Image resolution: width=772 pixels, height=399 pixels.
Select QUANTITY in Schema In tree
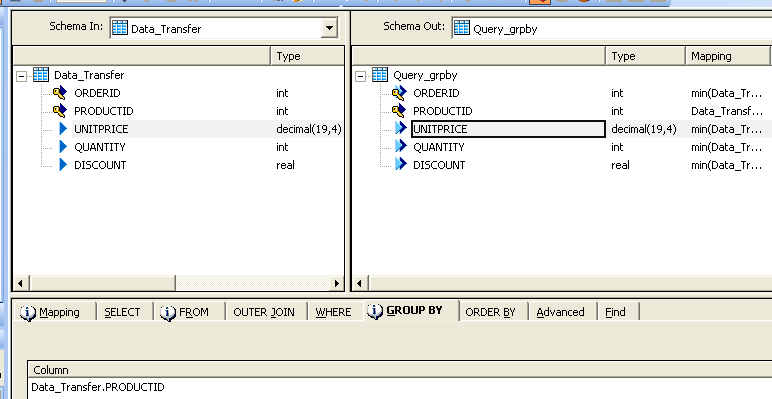(100, 147)
